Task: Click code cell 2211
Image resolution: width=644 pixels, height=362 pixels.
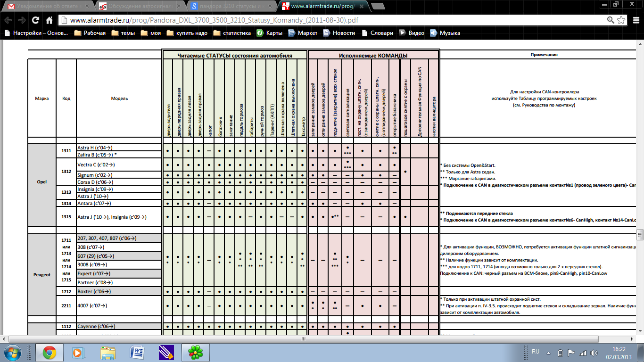Action: click(66, 305)
